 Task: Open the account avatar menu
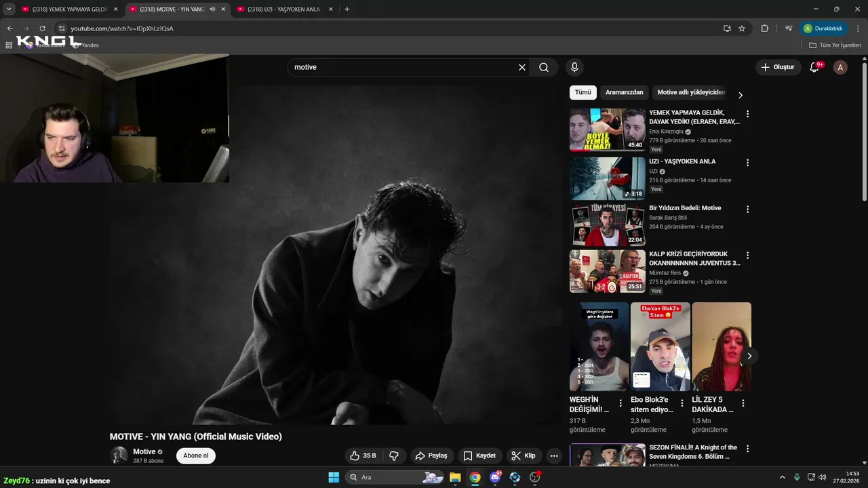coord(840,67)
